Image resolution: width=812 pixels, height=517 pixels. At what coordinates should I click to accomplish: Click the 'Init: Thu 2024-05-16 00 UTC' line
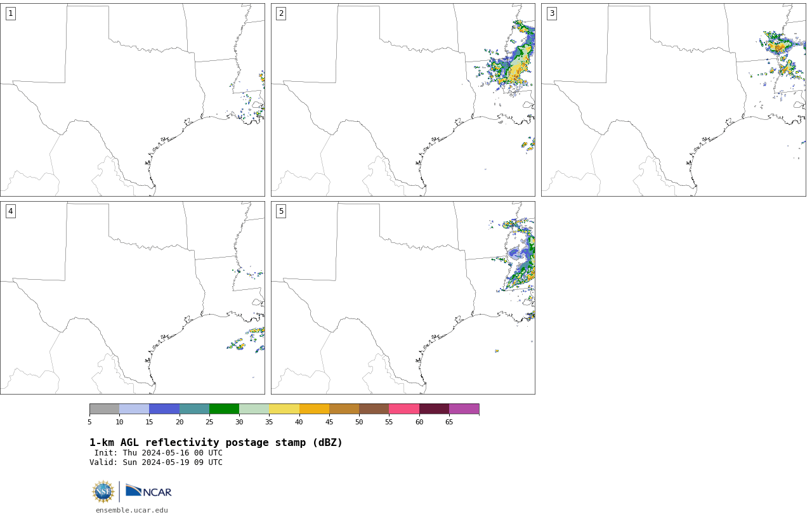click(x=158, y=453)
